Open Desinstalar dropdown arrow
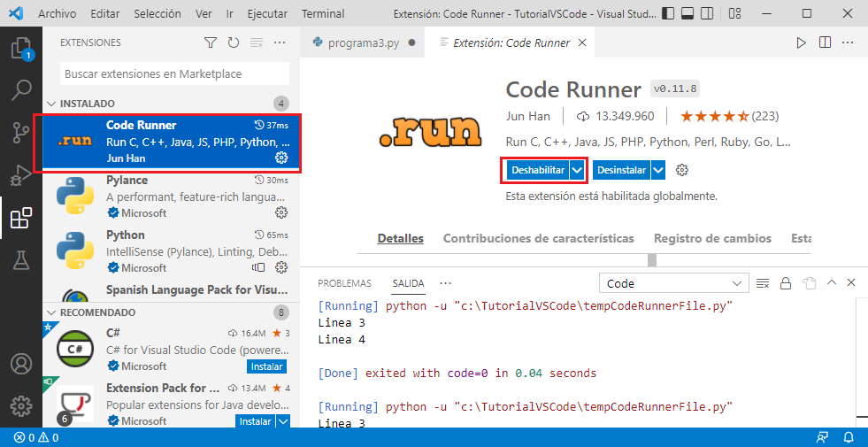 [x=657, y=170]
